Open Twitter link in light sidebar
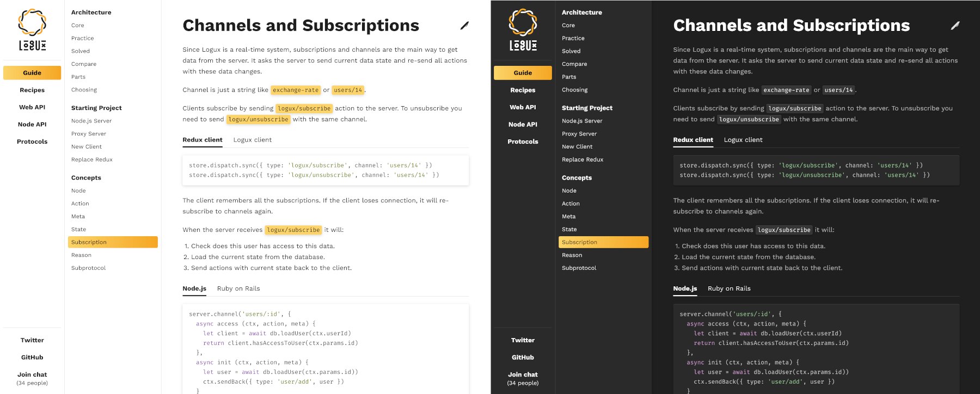This screenshot has height=394, width=980. click(32, 340)
